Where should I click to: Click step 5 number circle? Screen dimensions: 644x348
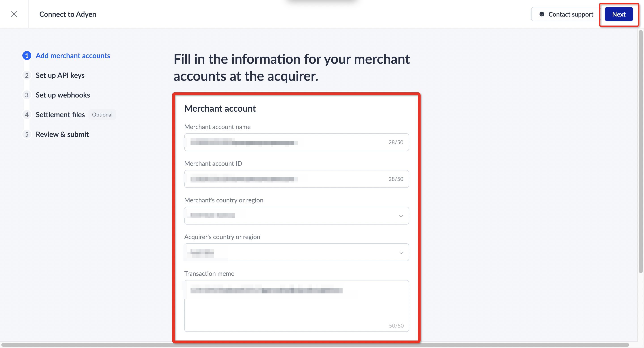[27, 134]
